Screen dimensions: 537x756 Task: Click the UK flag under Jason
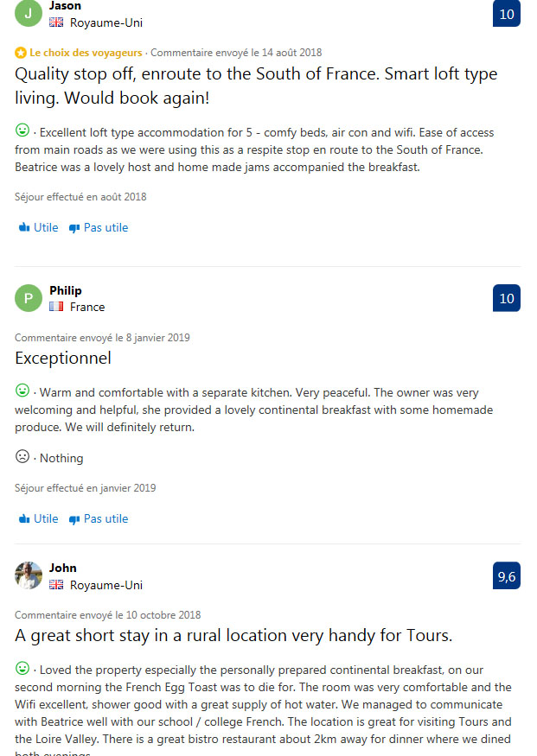coord(56,22)
